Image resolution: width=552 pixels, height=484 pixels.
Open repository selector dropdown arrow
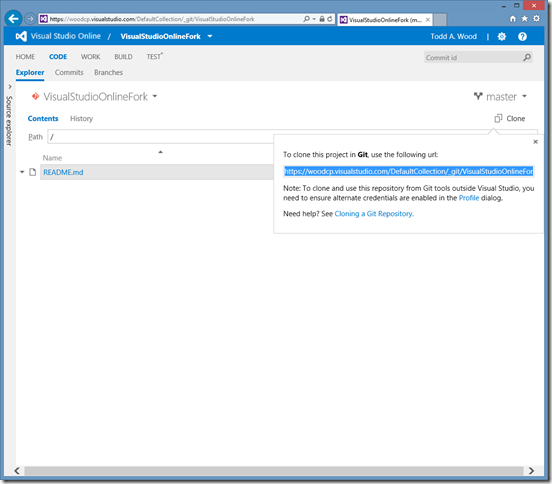pos(155,96)
